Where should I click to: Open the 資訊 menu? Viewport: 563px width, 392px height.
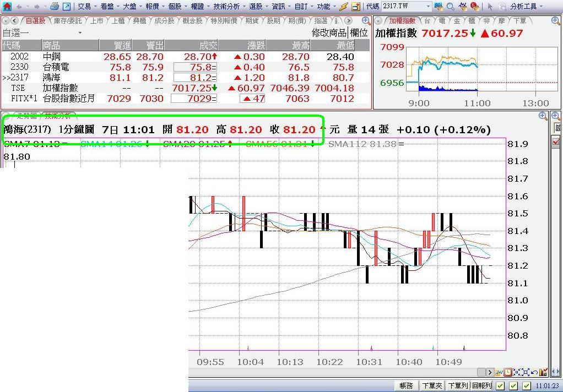pos(281,6)
